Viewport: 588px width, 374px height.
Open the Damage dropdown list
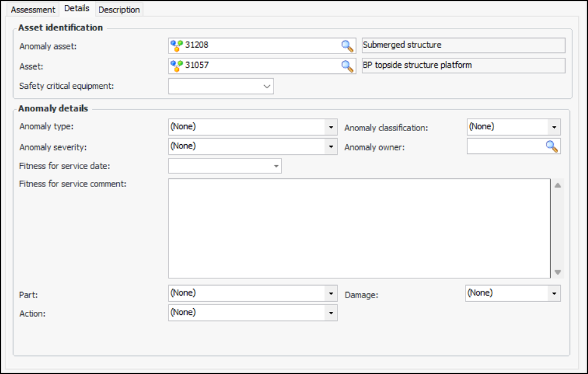(553, 293)
